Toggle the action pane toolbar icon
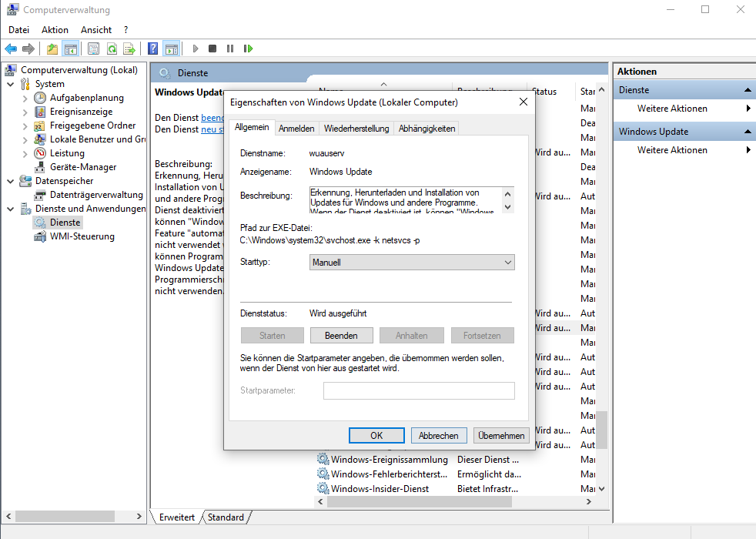 171,49
